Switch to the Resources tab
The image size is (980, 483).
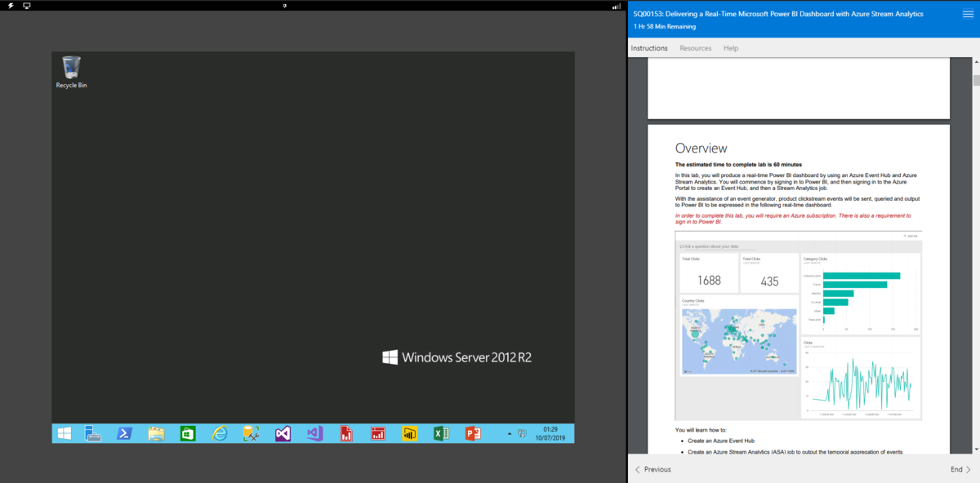click(x=696, y=48)
